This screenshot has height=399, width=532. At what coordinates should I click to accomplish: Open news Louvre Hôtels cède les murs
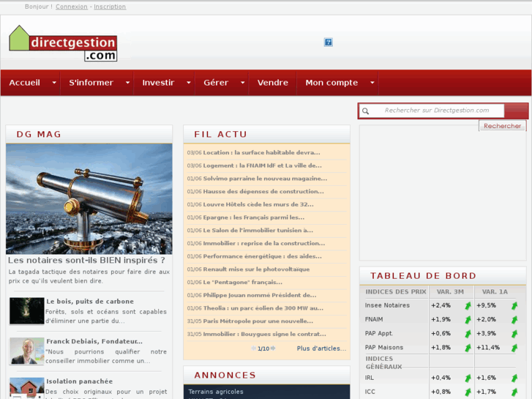[258, 204]
